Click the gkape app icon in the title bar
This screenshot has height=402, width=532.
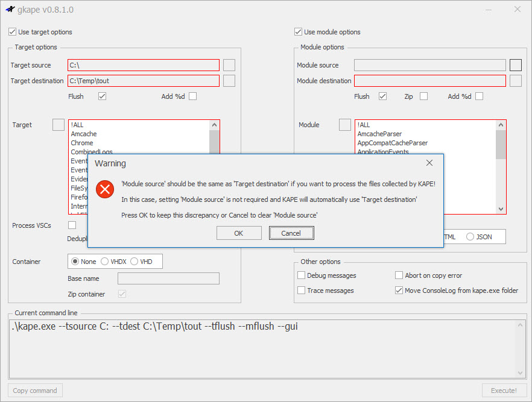pyautogui.click(x=10, y=10)
